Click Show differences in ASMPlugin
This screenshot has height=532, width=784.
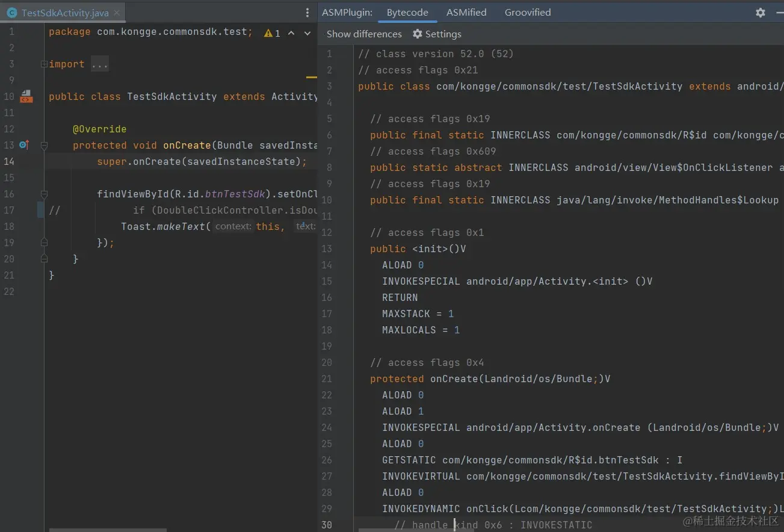(364, 34)
